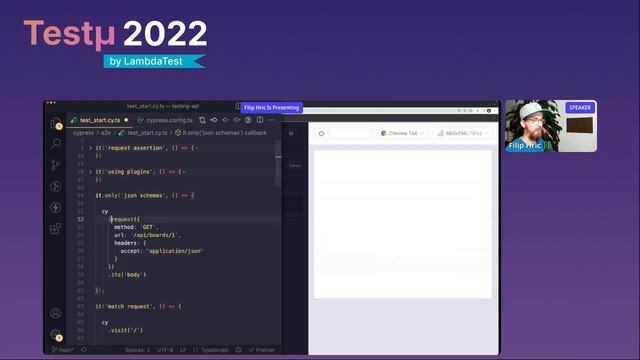This screenshot has width=640, height=360.
Task: Click the main branch in status bar
Action: click(x=63, y=350)
